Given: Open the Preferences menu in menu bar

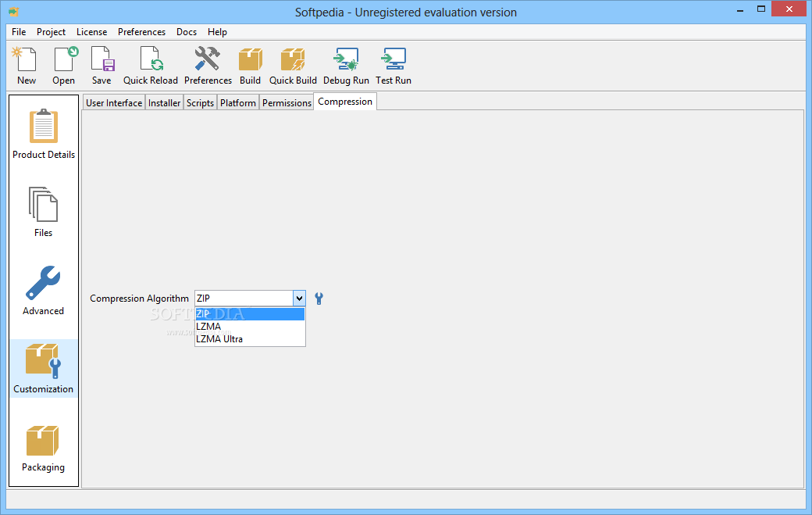Looking at the screenshot, I should [141, 32].
